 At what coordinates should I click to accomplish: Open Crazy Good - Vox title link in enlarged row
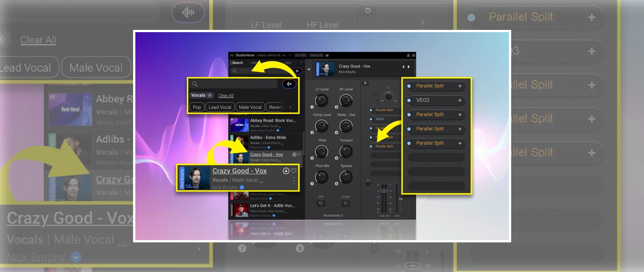[239, 171]
